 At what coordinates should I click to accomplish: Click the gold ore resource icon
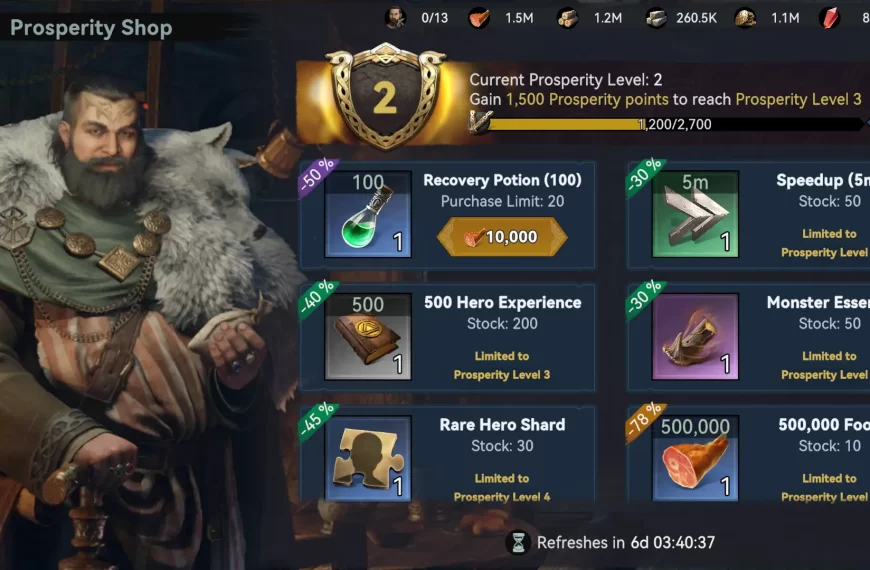coord(745,18)
